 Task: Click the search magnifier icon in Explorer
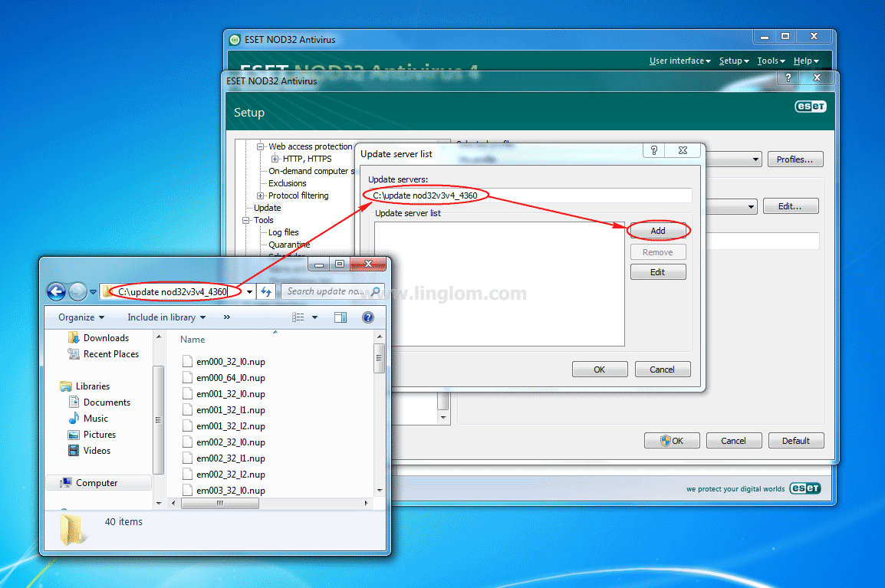coord(376,291)
